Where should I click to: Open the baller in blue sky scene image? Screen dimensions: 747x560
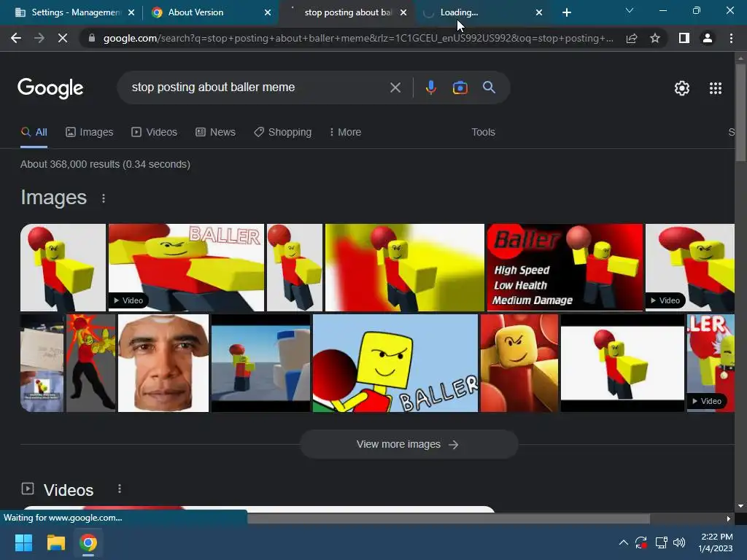click(260, 363)
